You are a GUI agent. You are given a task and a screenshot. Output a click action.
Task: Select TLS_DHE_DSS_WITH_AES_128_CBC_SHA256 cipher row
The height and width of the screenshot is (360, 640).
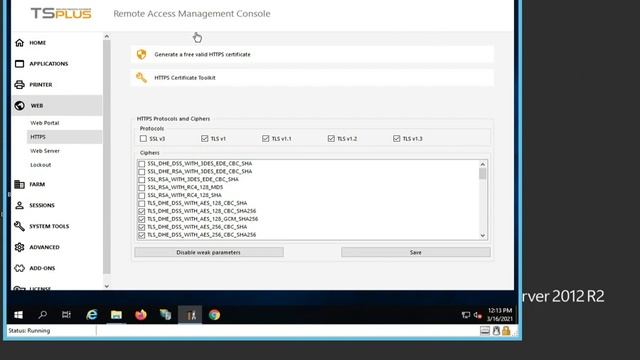[202, 211]
